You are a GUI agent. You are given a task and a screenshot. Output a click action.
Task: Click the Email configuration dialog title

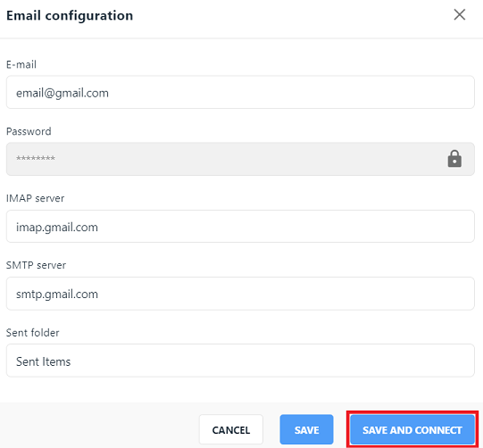70,16
